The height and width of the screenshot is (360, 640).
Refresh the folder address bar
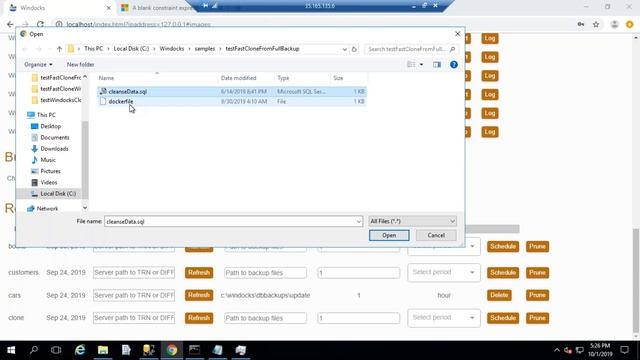coord(354,49)
